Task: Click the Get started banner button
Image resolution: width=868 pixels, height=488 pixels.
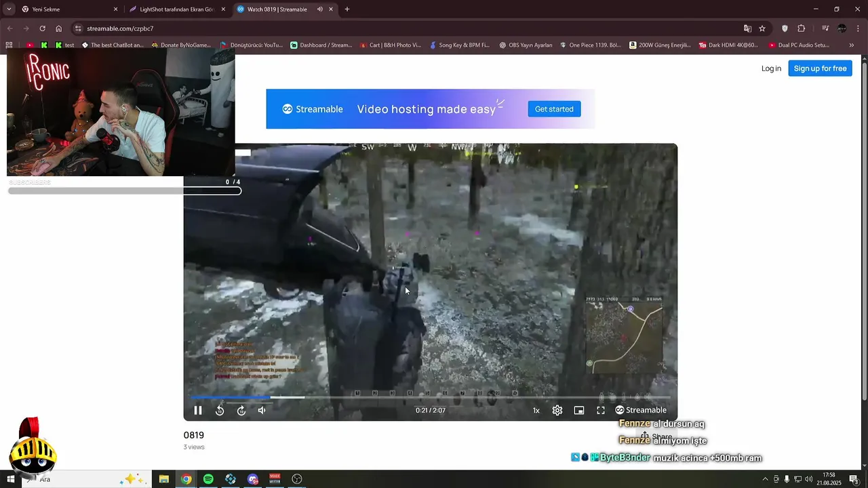Action: [554, 109]
